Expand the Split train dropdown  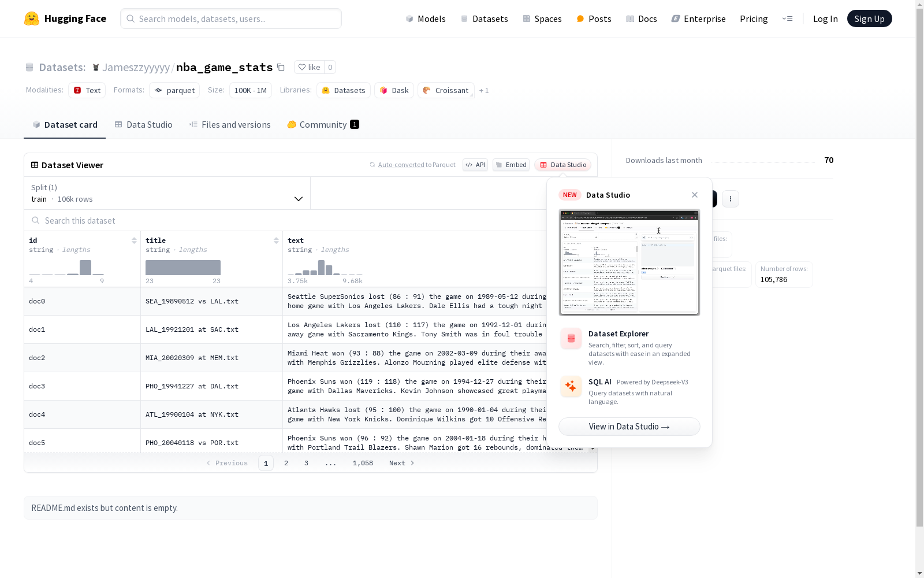tap(167, 193)
